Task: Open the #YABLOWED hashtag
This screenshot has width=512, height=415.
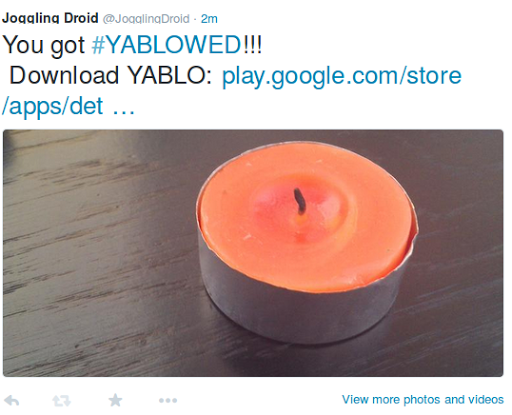Action: 166,44
